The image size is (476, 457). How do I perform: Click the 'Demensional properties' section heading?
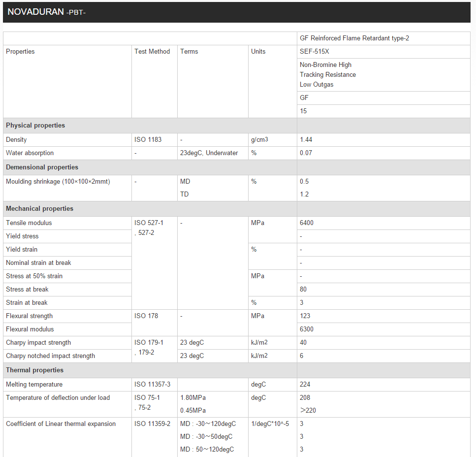(42, 167)
